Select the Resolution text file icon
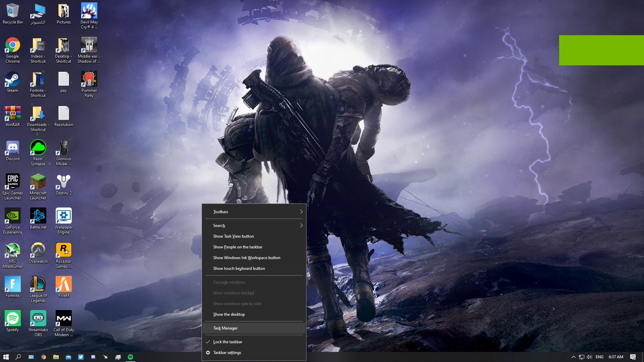Screen dimensions: 644x362 (x=63, y=116)
